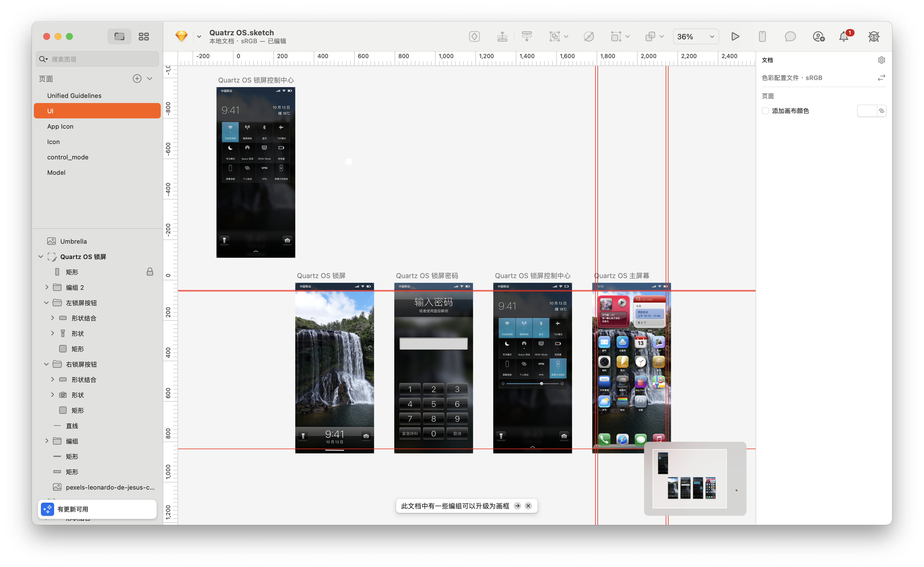The width and height of the screenshot is (924, 567).
Task: Click the create symbol icon
Action: [475, 36]
